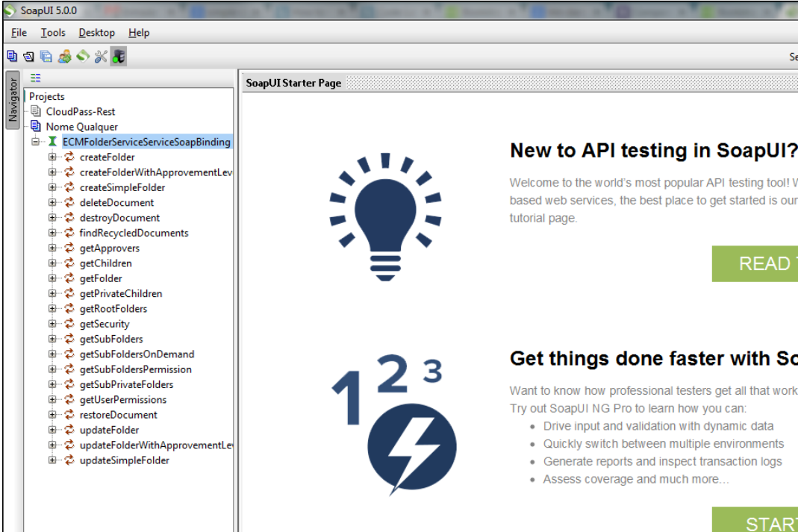This screenshot has width=798, height=532.
Task: Click the vertical Navigator tab
Action: 13,100
